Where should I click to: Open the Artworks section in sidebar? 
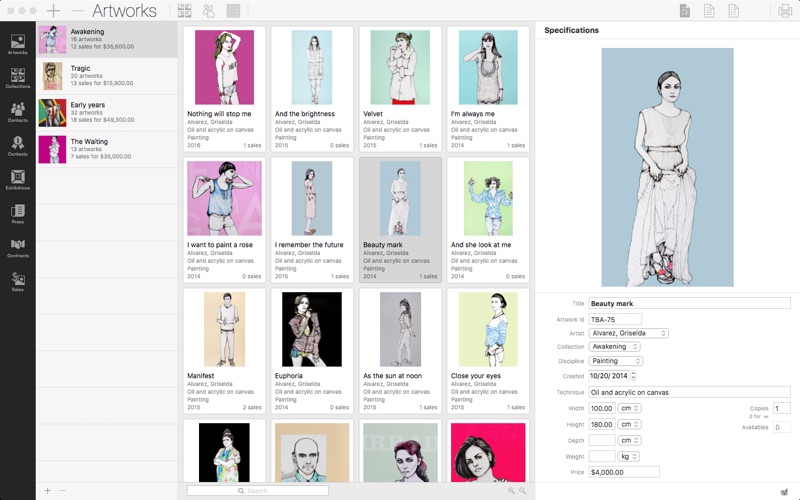[x=18, y=44]
